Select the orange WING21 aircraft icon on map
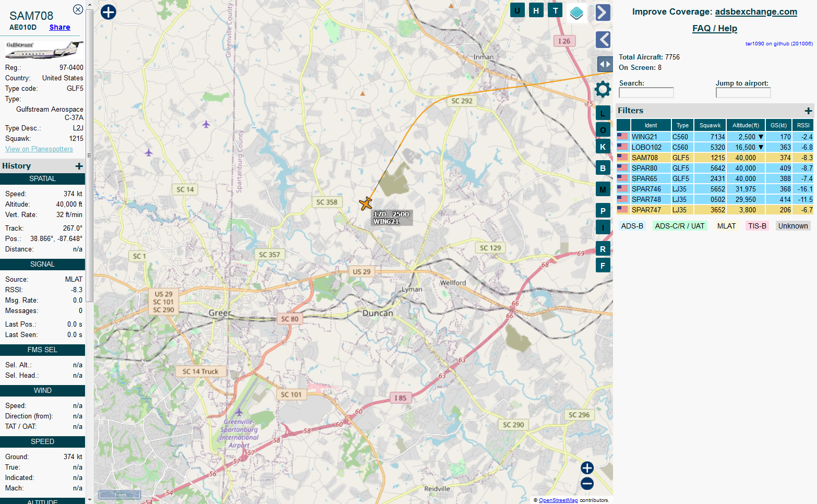The image size is (817, 504). (366, 203)
